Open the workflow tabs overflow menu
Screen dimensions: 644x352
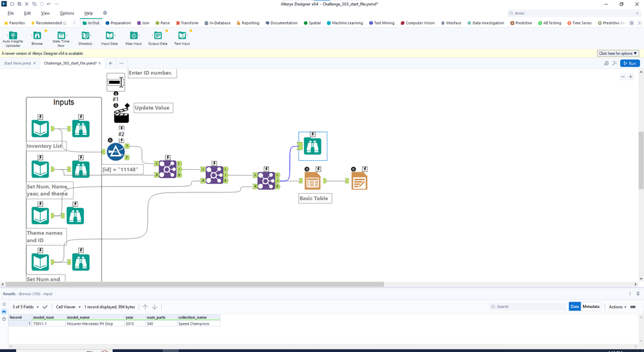click(121, 63)
